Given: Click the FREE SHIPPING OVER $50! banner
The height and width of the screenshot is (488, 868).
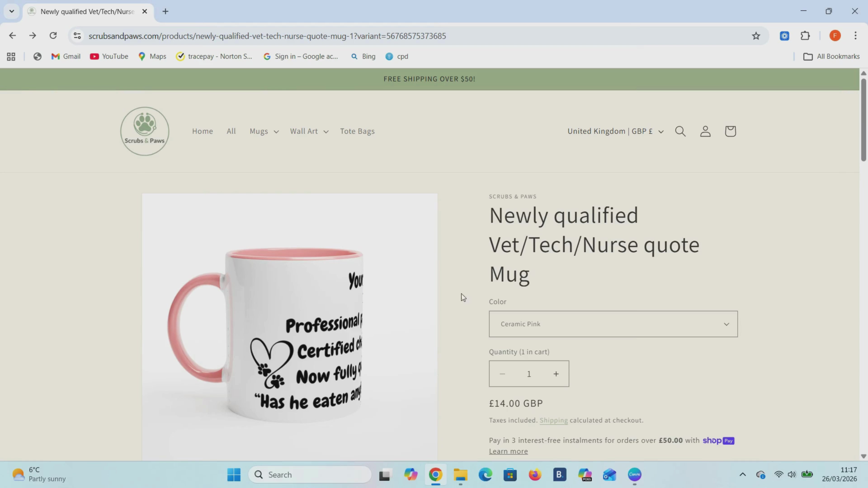Looking at the screenshot, I should click(x=429, y=79).
